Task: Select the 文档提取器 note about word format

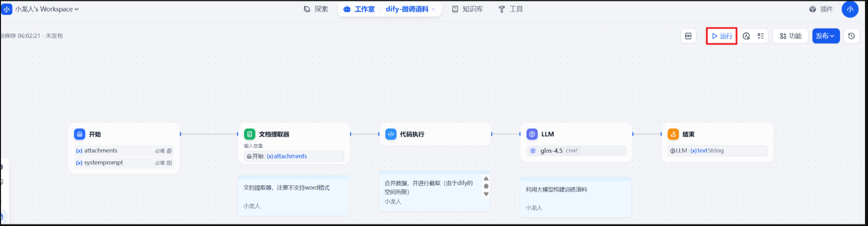Action: (x=293, y=195)
